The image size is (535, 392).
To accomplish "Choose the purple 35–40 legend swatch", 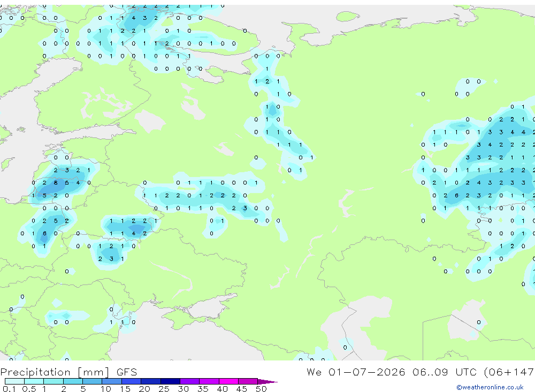I will point(209,381).
